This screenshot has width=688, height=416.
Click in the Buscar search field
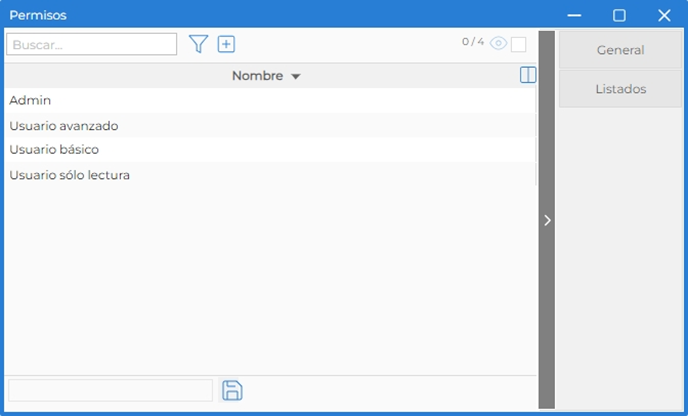point(92,44)
